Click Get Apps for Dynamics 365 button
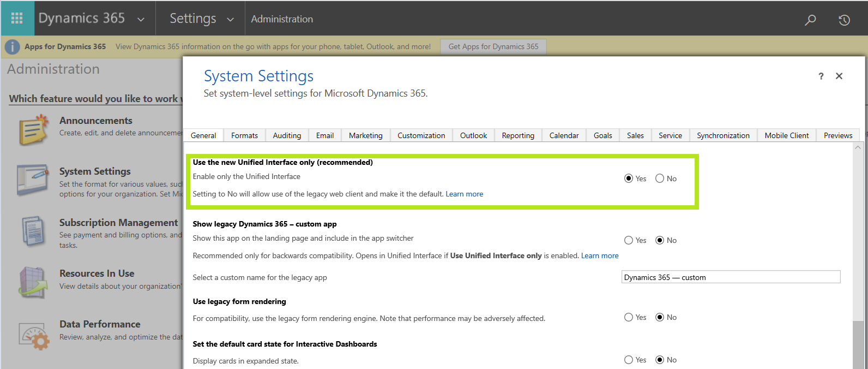 tap(493, 47)
